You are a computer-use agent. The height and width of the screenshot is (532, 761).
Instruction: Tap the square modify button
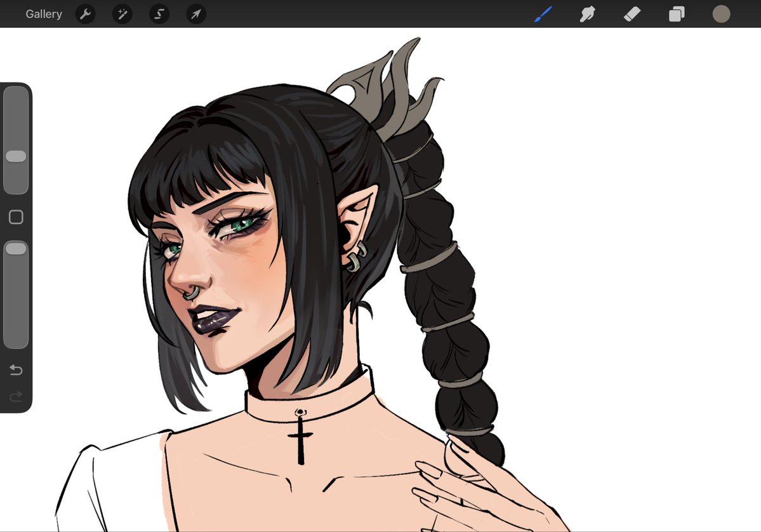coord(16,217)
